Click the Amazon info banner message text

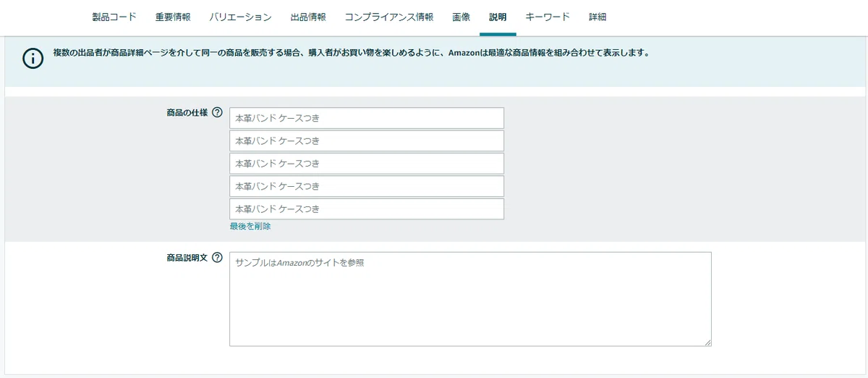[x=351, y=53]
